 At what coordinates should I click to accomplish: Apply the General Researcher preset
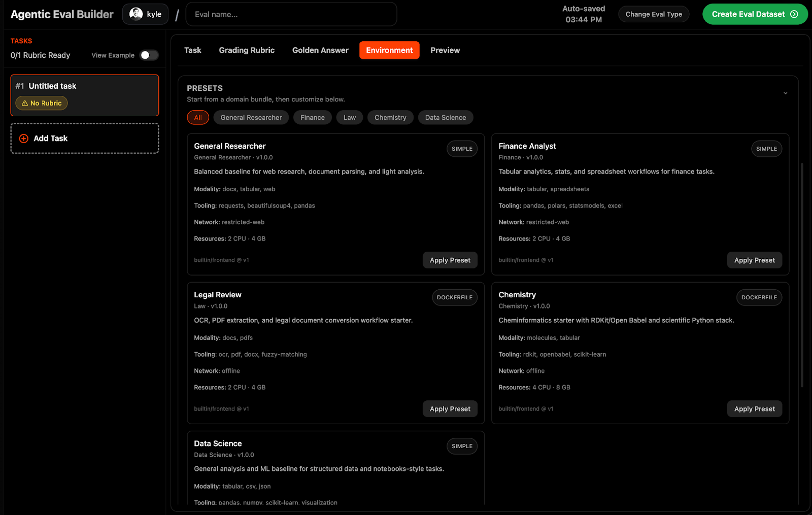pos(450,260)
